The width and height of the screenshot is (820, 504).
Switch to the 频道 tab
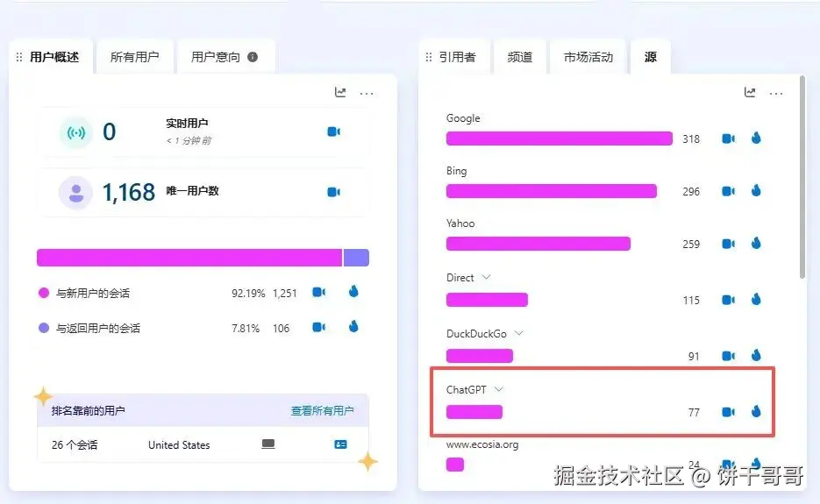(520, 57)
